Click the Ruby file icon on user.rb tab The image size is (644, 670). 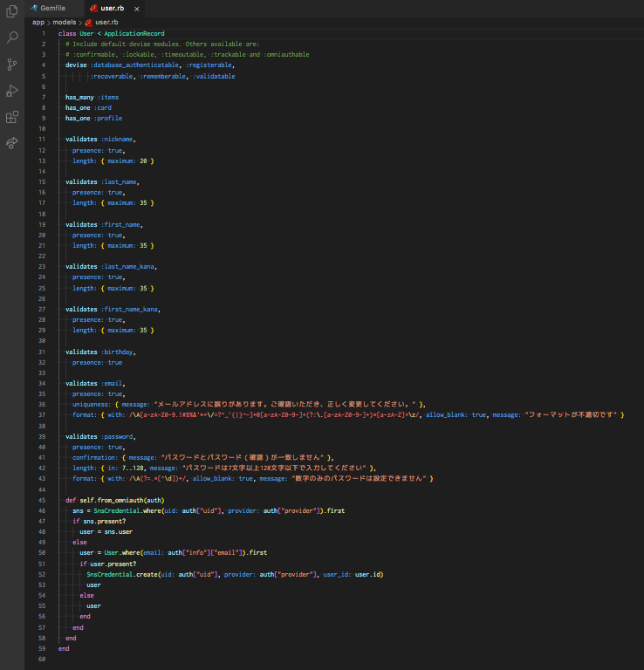pyautogui.click(x=93, y=8)
